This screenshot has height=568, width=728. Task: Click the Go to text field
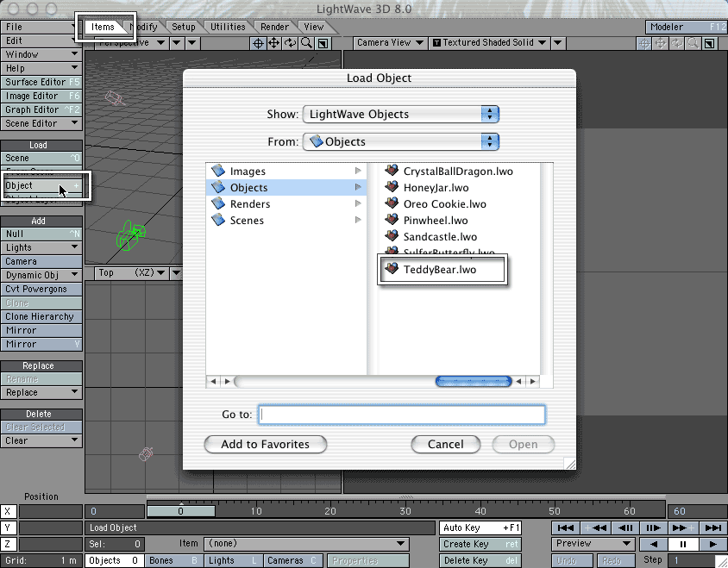(402, 415)
